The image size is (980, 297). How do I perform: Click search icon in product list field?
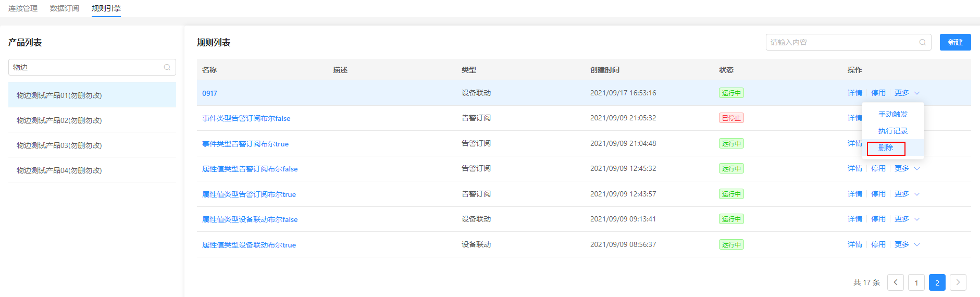tap(167, 67)
